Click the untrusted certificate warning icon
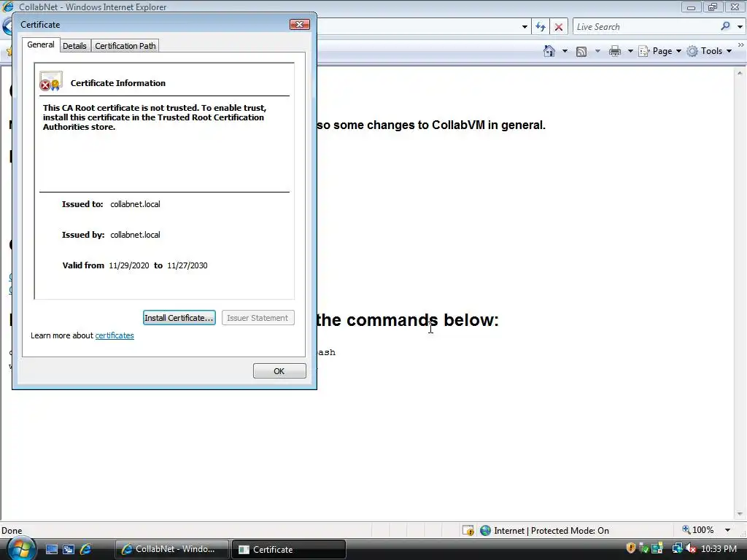The width and height of the screenshot is (747, 560). pyautogui.click(x=51, y=81)
